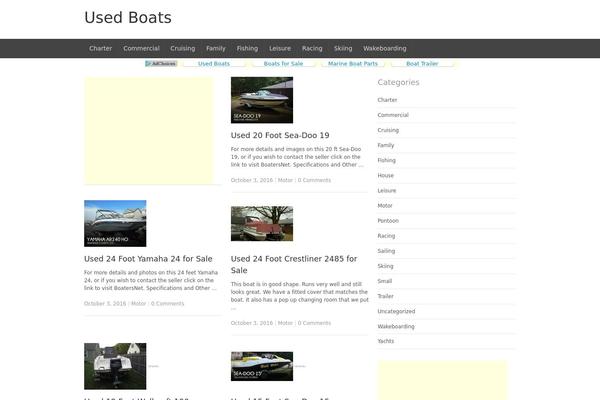Click the Categories sidebar heading
This screenshot has height=400, width=600.
(398, 83)
